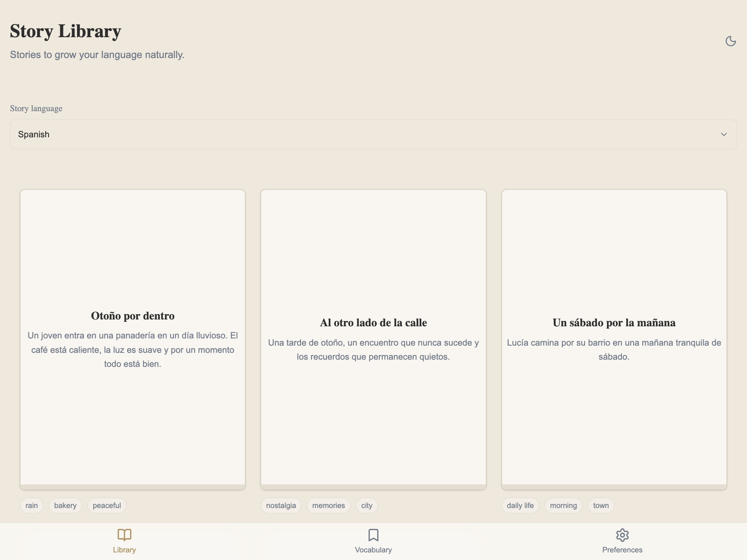Open the Spanish story language dropdown
This screenshot has width=747, height=560.
pos(373,134)
